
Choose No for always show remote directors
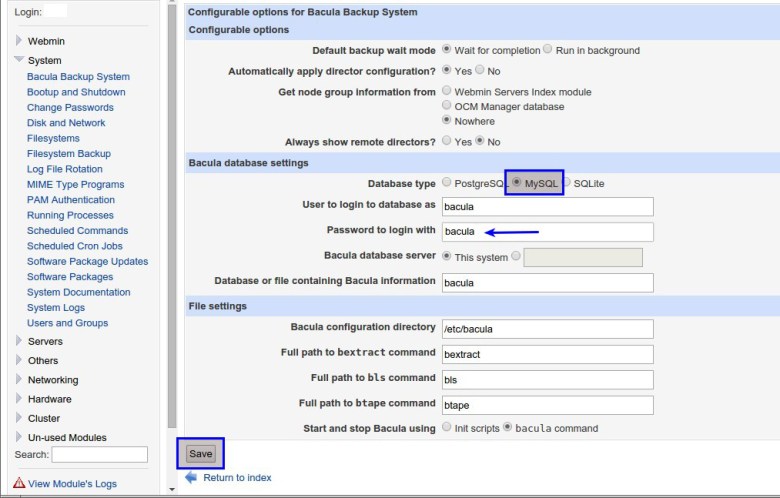click(480, 140)
